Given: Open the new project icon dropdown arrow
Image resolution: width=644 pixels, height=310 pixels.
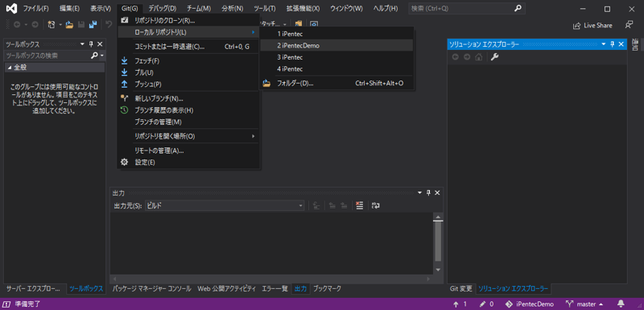Looking at the screenshot, I should point(60,25).
